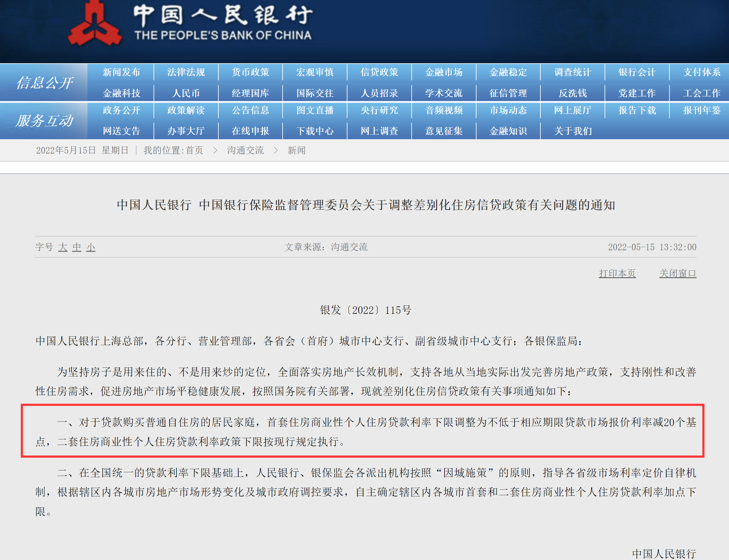Click 打印本页 to print this page
The height and width of the screenshot is (560, 729).
617,273
